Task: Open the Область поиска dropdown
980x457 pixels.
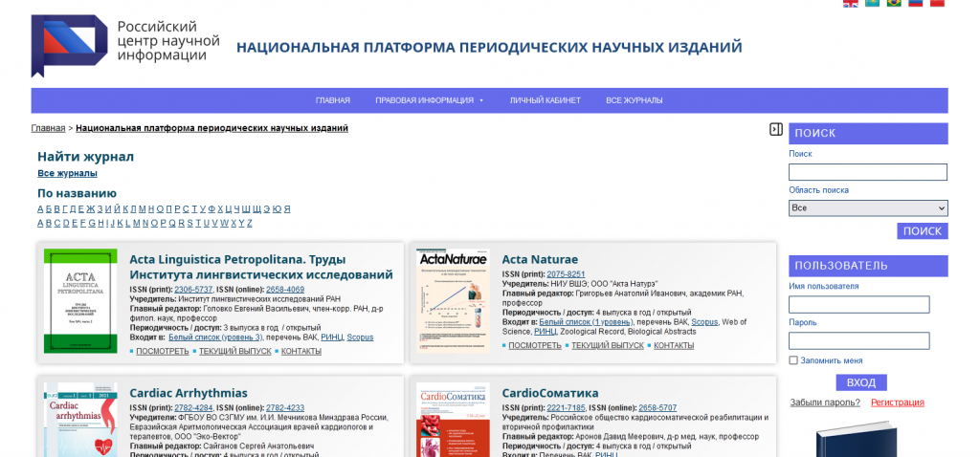Action: pyautogui.click(x=867, y=207)
